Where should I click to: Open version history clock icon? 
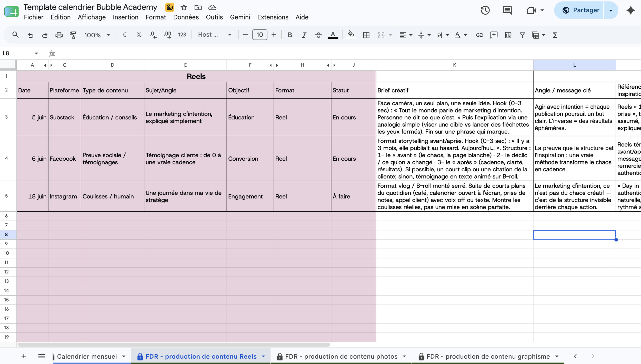click(x=485, y=10)
